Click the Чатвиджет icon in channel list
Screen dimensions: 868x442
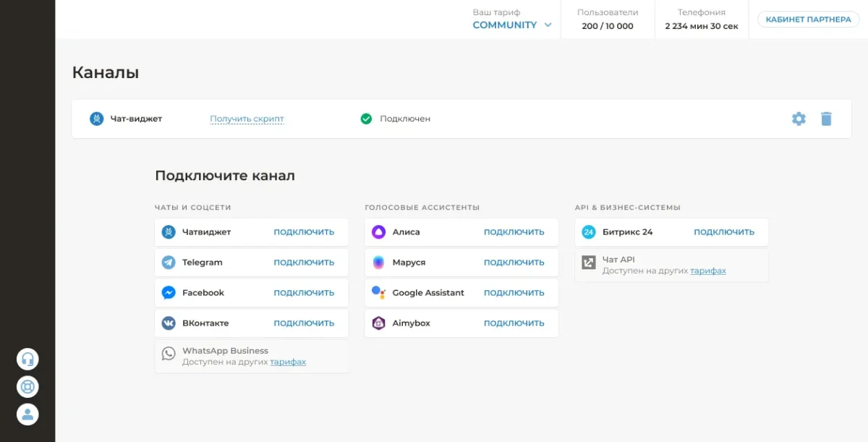[x=169, y=232]
